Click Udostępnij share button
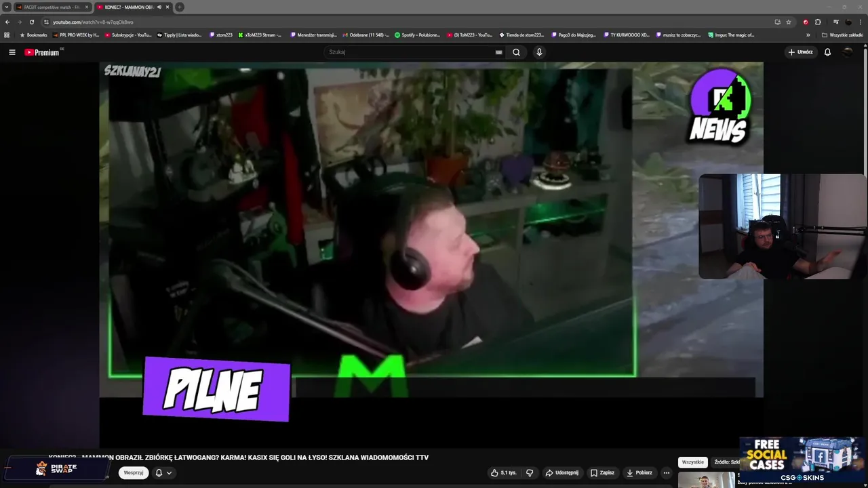The image size is (868, 488). click(x=562, y=472)
